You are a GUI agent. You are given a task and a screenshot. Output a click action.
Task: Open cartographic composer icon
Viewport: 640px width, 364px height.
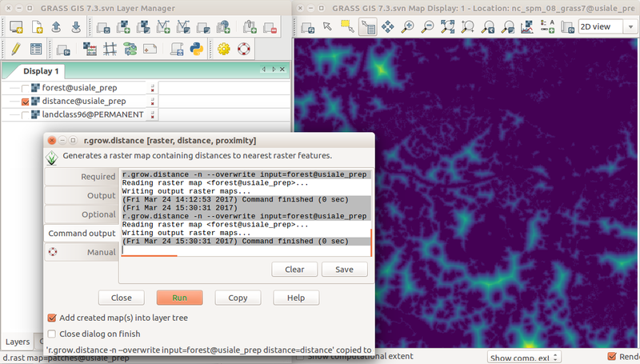click(150, 49)
